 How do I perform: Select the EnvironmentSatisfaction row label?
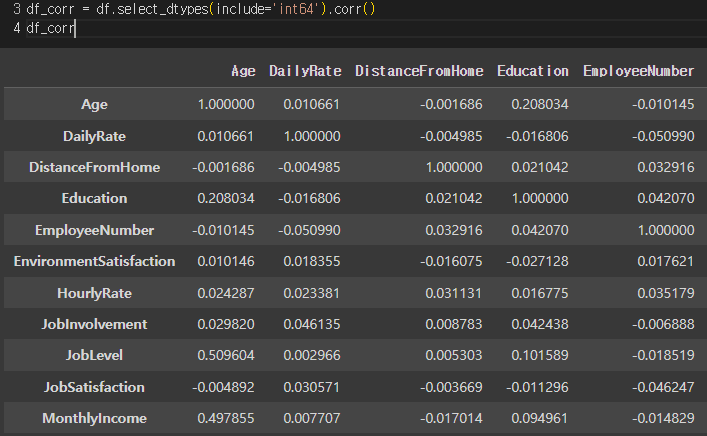(94, 262)
